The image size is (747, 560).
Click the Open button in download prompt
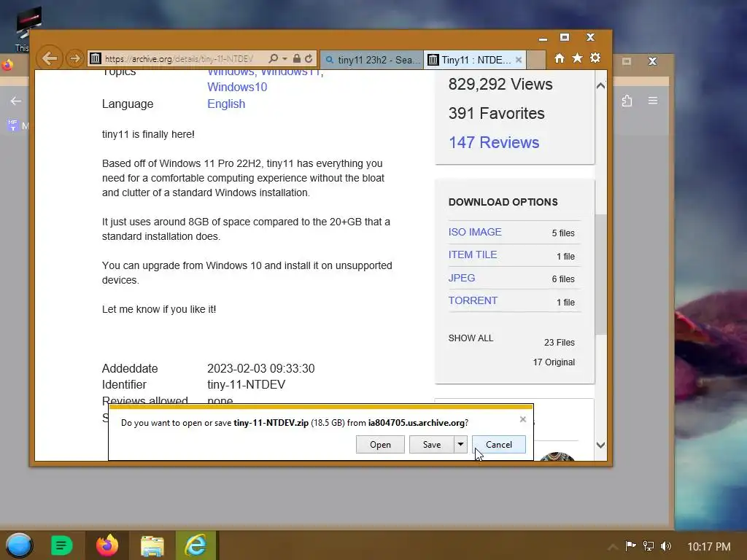[x=380, y=444]
